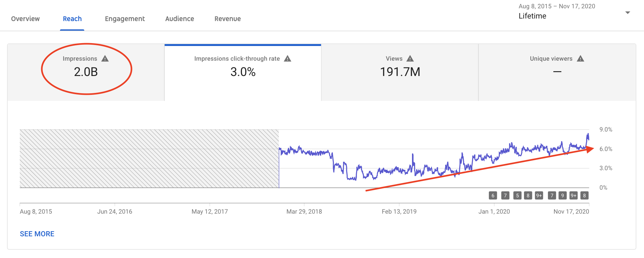Image resolution: width=644 pixels, height=258 pixels.
Task: Click the warning icon beside Impressions
Action: coord(105,58)
